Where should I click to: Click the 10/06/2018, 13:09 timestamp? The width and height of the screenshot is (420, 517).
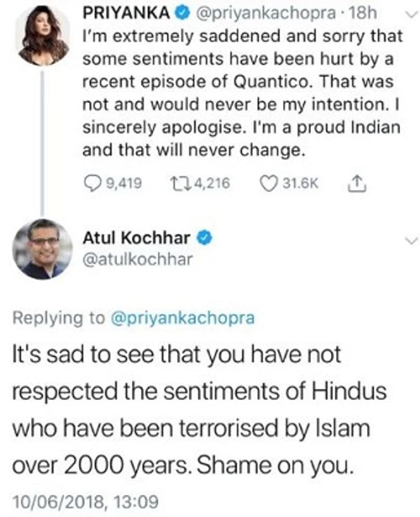[85, 502]
